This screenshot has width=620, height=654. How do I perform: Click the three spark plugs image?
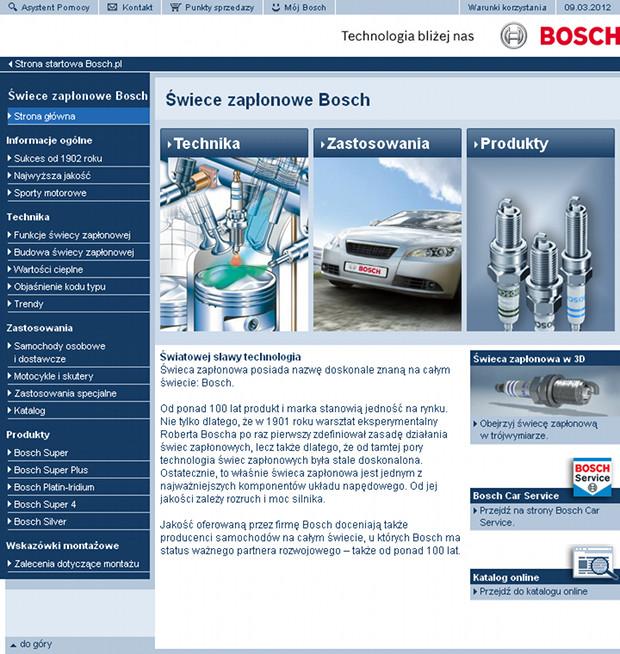541,244
